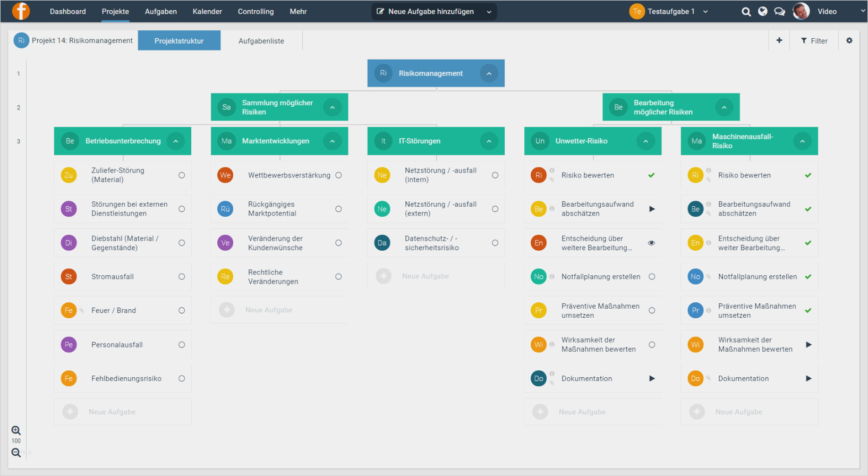The height and width of the screenshot is (476, 868).
Task: Open the Filter button
Action: 814,41
